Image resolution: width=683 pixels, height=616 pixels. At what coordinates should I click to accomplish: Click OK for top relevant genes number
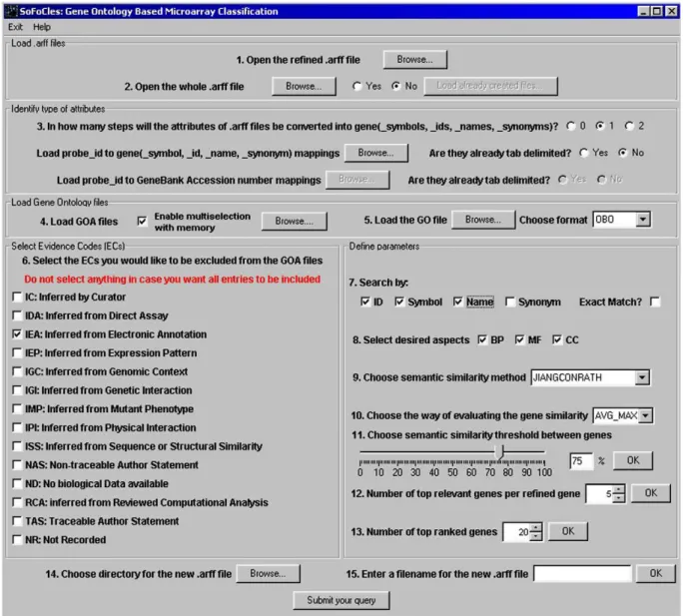(x=651, y=493)
